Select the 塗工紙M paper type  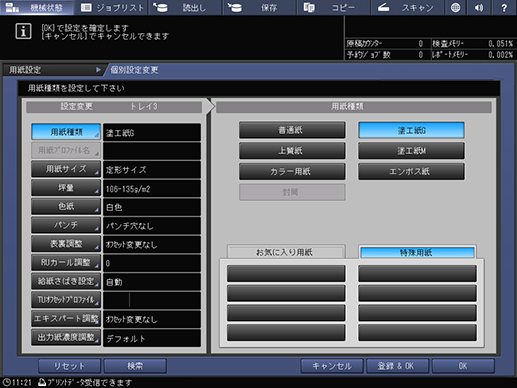411,151
